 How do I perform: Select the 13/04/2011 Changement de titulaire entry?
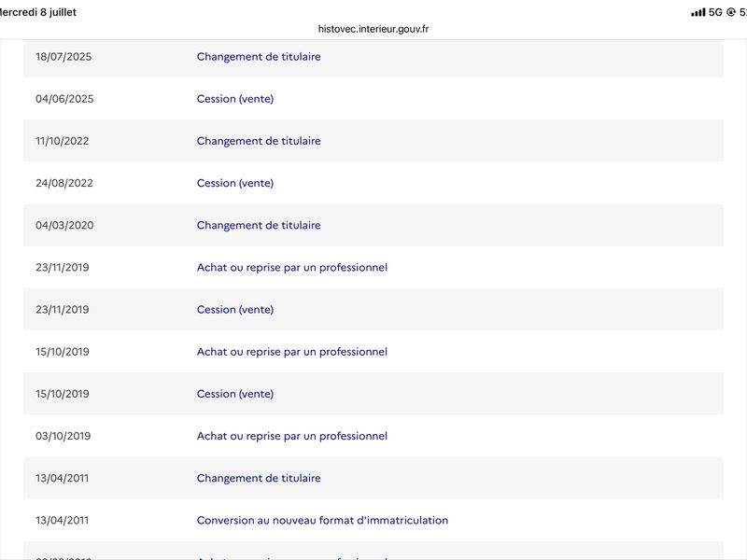(373, 478)
